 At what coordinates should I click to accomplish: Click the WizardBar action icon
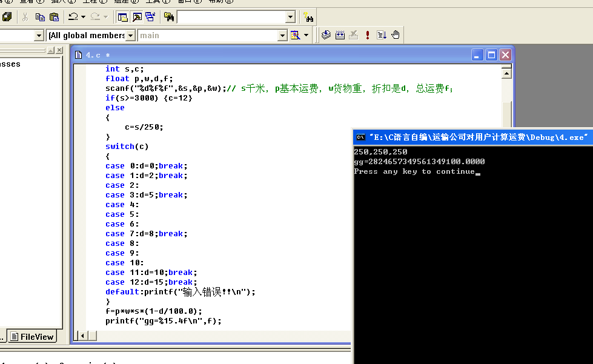click(x=296, y=35)
